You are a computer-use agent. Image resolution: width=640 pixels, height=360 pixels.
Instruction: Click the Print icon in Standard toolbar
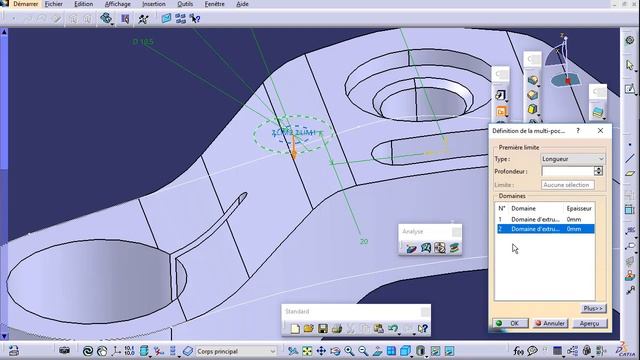[337, 329]
